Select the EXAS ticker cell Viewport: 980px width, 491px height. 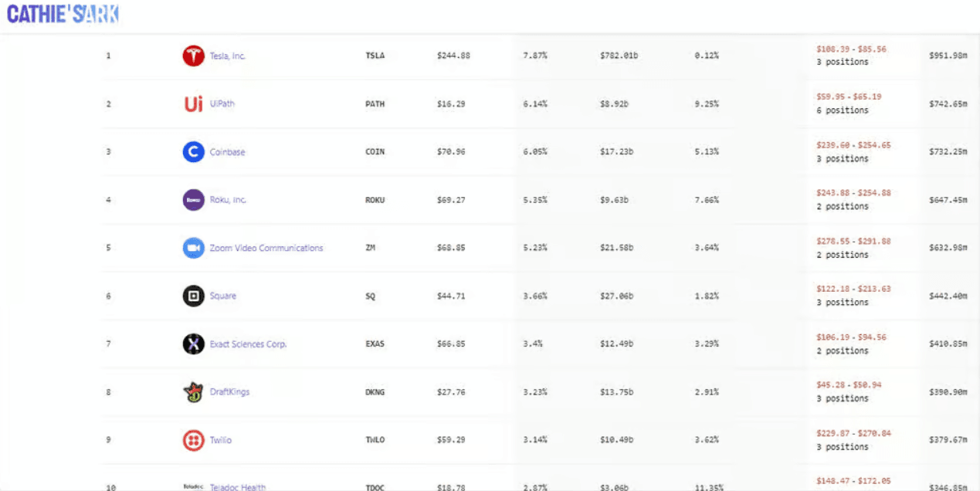(375, 344)
